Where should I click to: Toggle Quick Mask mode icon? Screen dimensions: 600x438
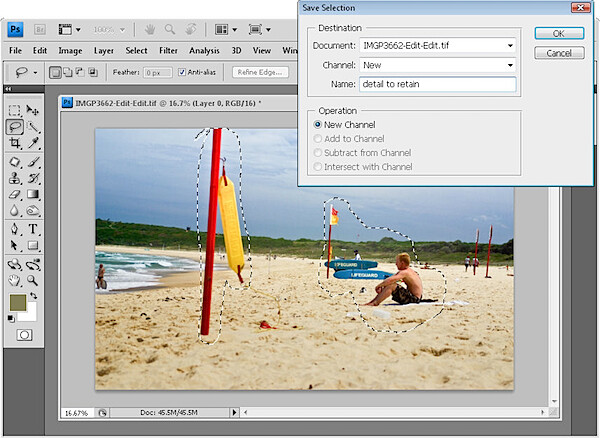[24, 335]
